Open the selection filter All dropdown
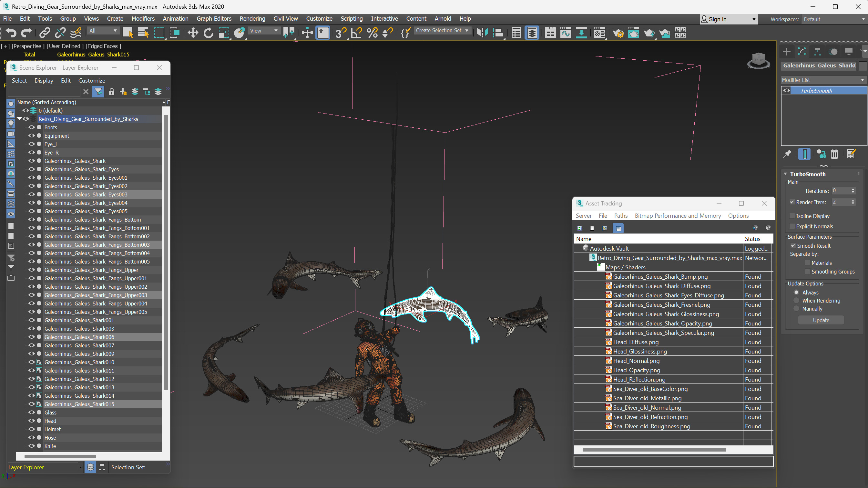Image resolution: width=868 pixels, height=488 pixels. coord(103,31)
